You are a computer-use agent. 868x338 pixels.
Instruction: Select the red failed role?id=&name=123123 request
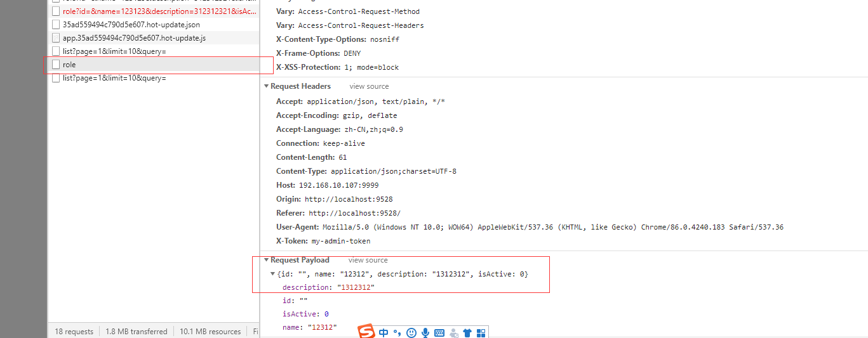154,11
